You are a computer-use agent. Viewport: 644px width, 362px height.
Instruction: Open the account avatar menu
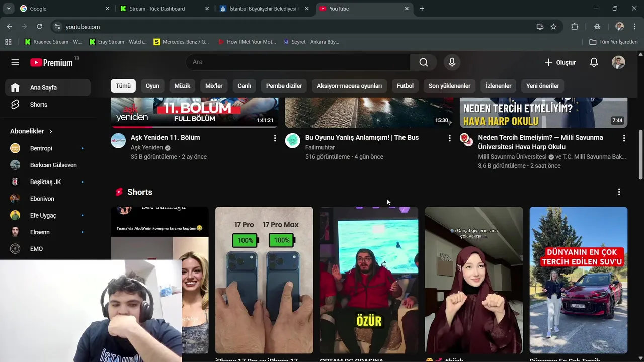click(618, 62)
